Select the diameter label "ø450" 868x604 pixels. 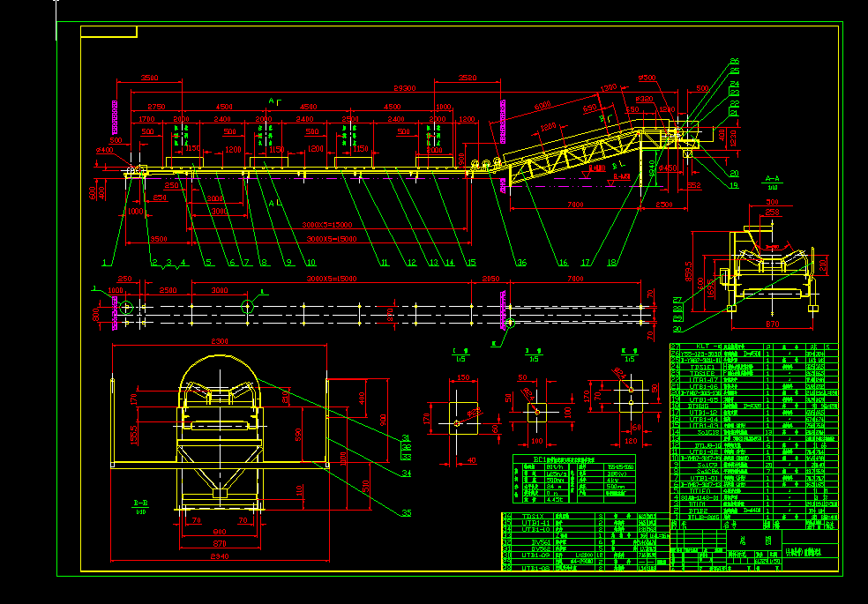coord(668,168)
